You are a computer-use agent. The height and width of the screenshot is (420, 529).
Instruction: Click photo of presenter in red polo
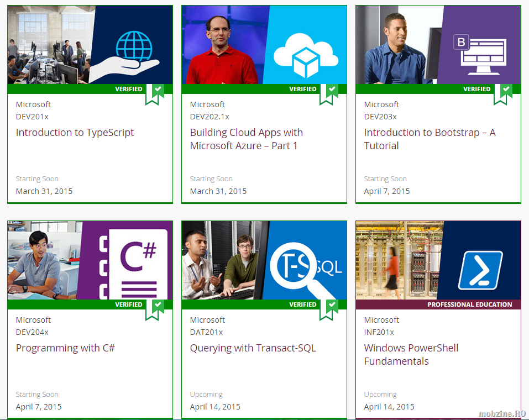[x=224, y=45]
